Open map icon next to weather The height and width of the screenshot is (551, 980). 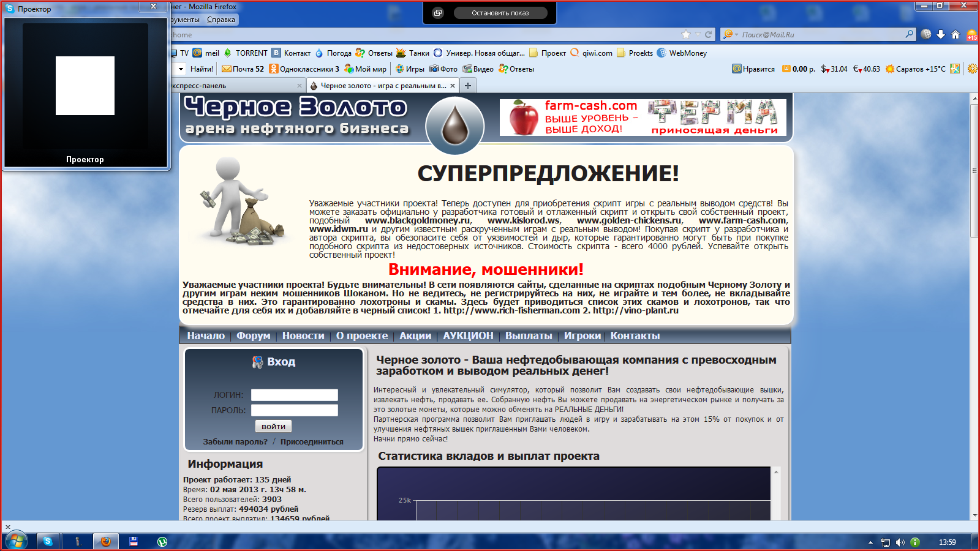(x=955, y=69)
